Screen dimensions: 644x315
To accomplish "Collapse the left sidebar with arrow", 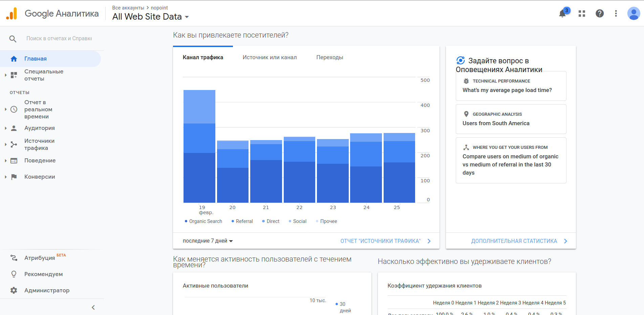I will click(x=93, y=307).
